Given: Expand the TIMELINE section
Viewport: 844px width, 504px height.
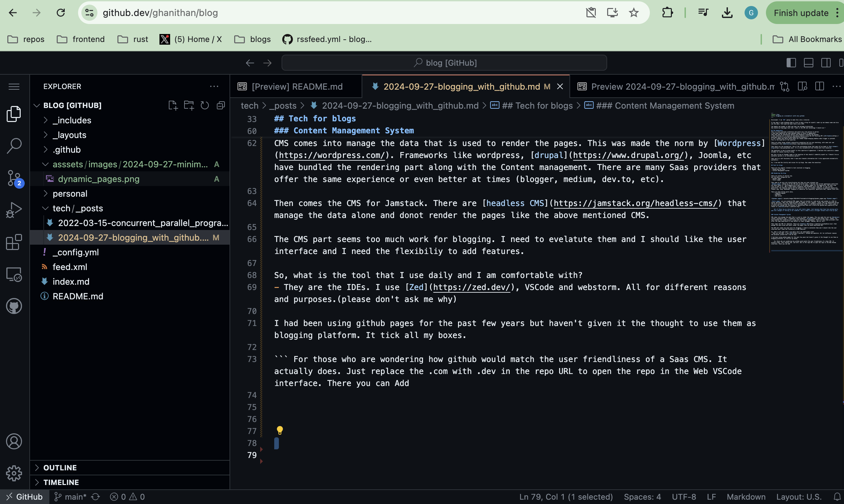Looking at the screenshot, I should pyautogui.click(x=130, y=482).
